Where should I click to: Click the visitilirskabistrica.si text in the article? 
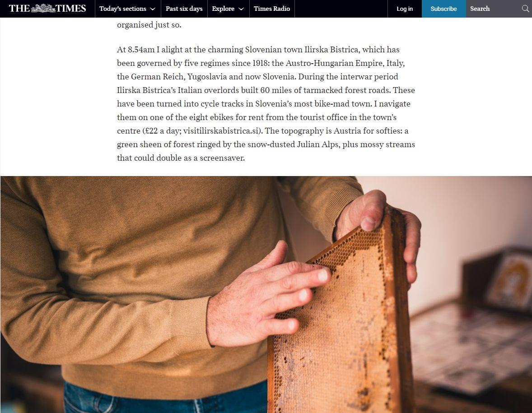(222, 131)
